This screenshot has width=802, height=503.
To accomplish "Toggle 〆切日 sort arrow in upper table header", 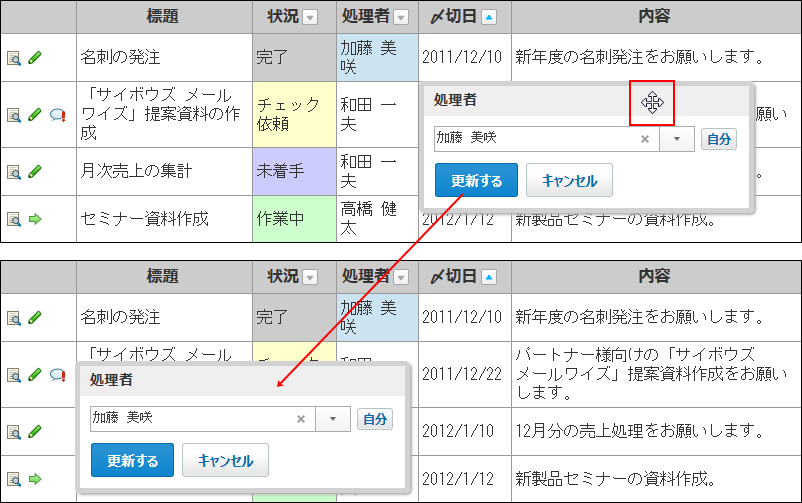I will [489, 17].
